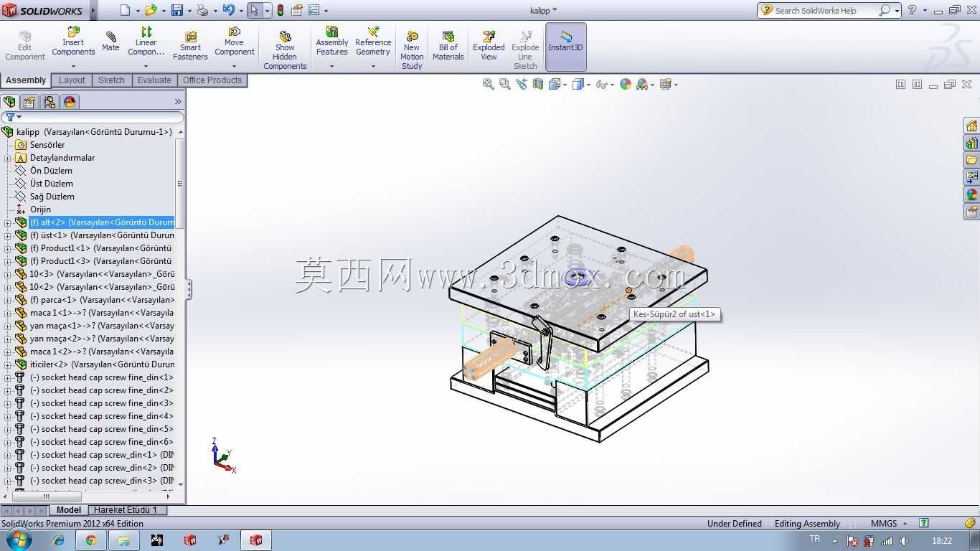Open the Reference Geometry dropdown arrow
Image resolution: width=980 pixels, height=551 pixels.
(x=373, y=67)
